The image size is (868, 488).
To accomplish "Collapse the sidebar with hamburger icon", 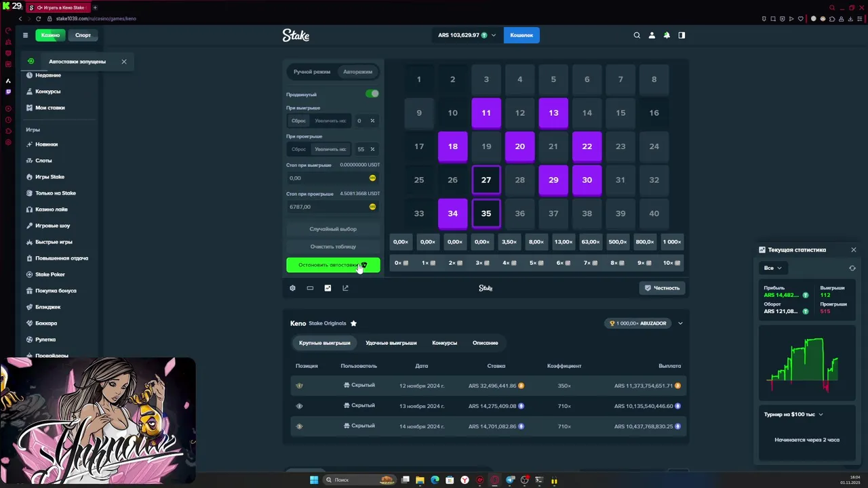I will pos(25,35).
